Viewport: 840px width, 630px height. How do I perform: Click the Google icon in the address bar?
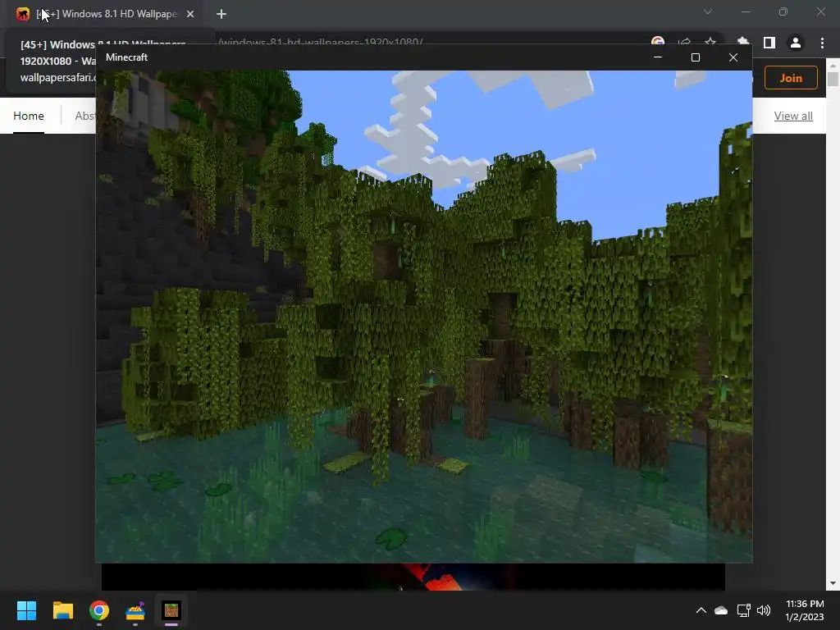pos(658,41)
